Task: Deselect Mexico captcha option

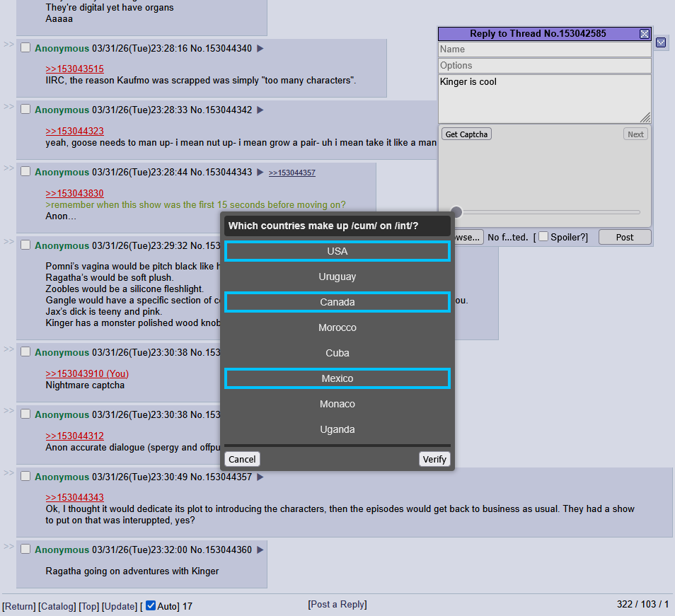Action: click(337, 378)
